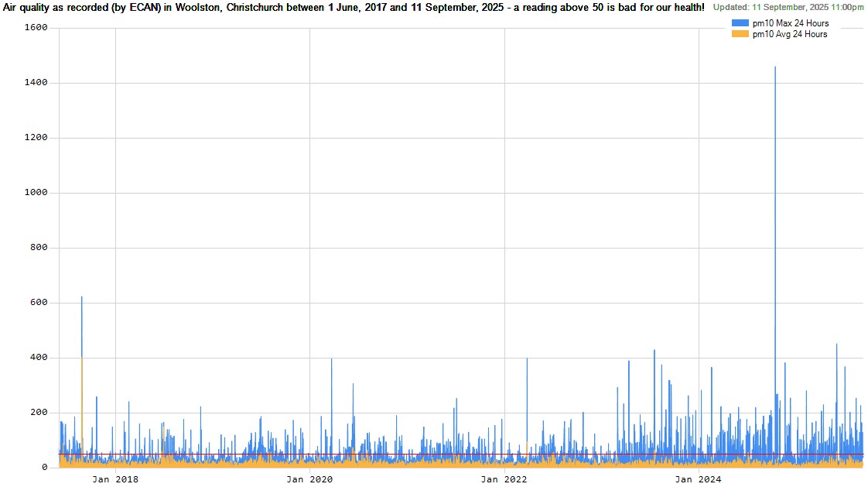Image resolution: width=868 pixels, height=494 pixels.
Task: Select the 'pm10 Max 24 Hours' legend label
Action: 791,23
